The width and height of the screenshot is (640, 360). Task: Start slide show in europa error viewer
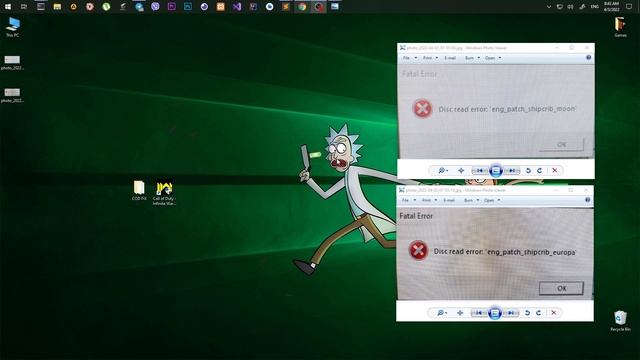(x=495, y=313)
